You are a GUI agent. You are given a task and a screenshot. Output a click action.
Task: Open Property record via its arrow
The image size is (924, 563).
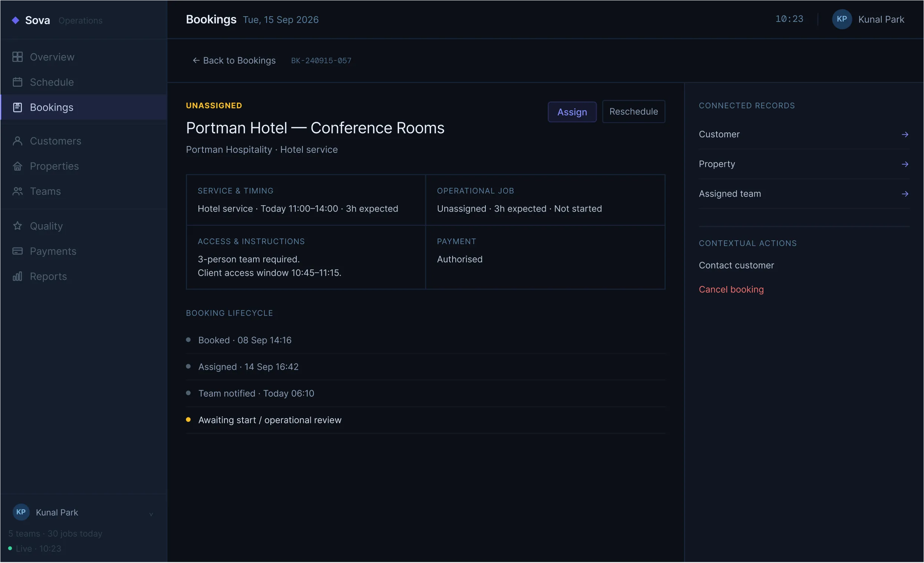click(905, 164)
